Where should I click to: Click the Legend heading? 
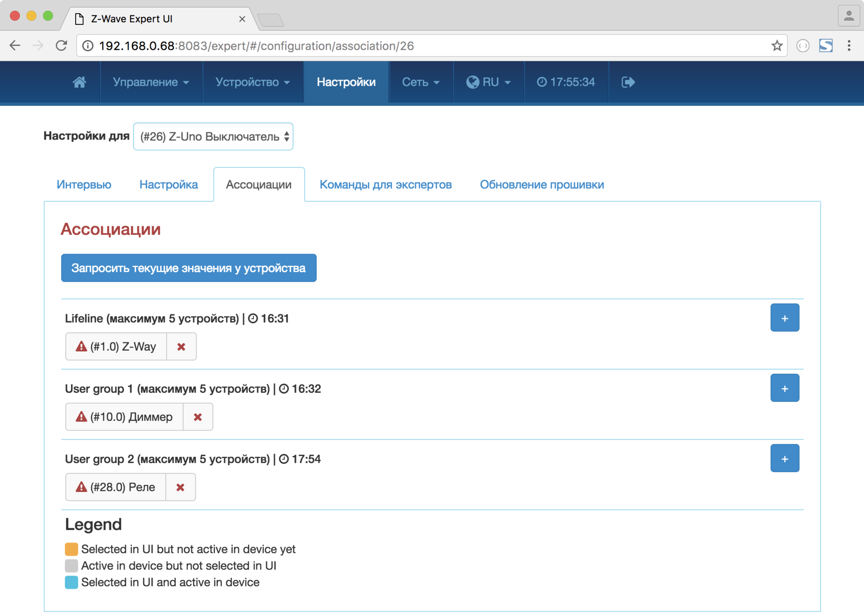click(x=94, y=525)
